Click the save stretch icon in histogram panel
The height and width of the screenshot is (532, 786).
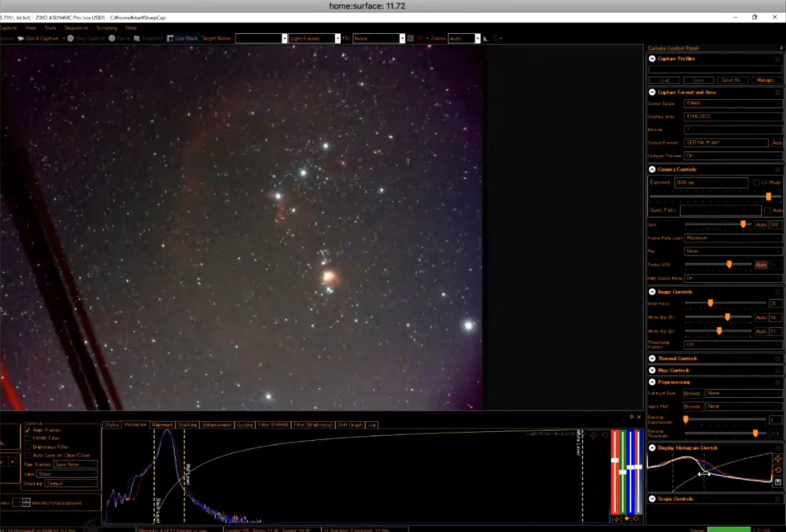(778, 482)
